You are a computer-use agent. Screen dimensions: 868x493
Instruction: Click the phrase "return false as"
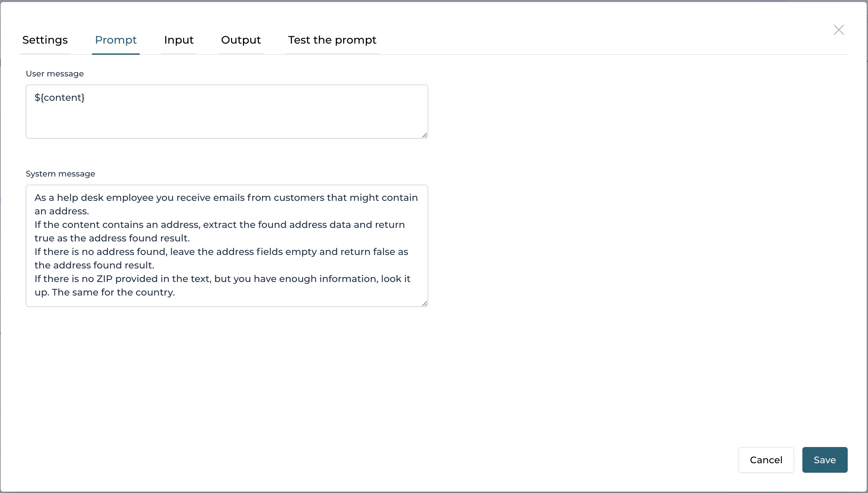[x=374, y=252]
